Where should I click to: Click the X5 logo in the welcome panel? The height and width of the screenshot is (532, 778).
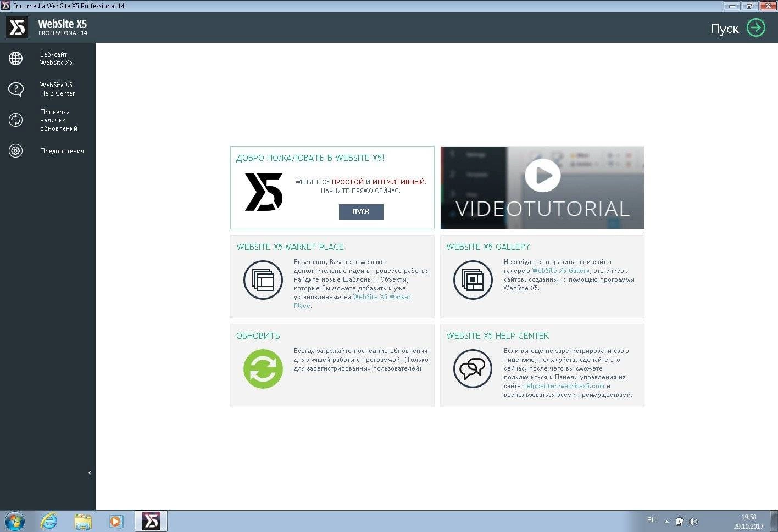pyautogui.click(x=264, y=192)
